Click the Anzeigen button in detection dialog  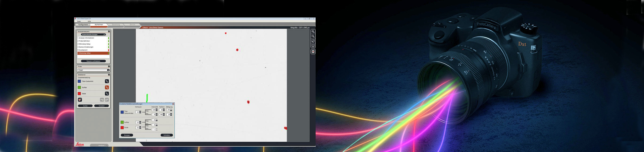tap(127, 135)
